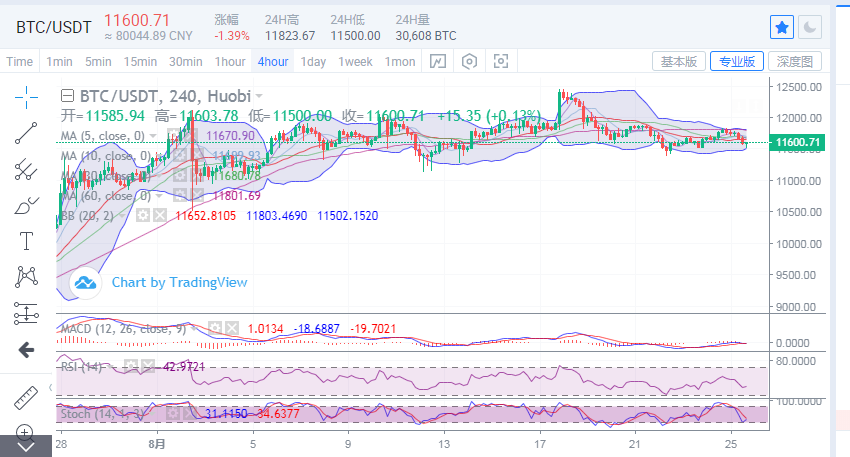This screenshot has height=457, width=850.
Task: Click the 30,608 BTC volume value
Action: (426, 36)
